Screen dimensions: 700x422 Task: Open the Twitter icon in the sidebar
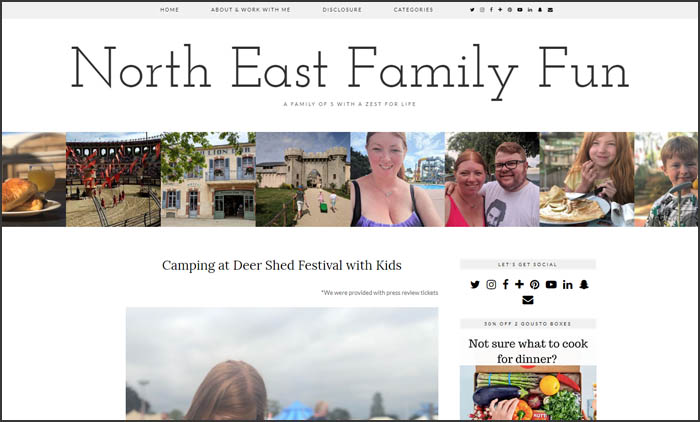(x=475, y=284)
